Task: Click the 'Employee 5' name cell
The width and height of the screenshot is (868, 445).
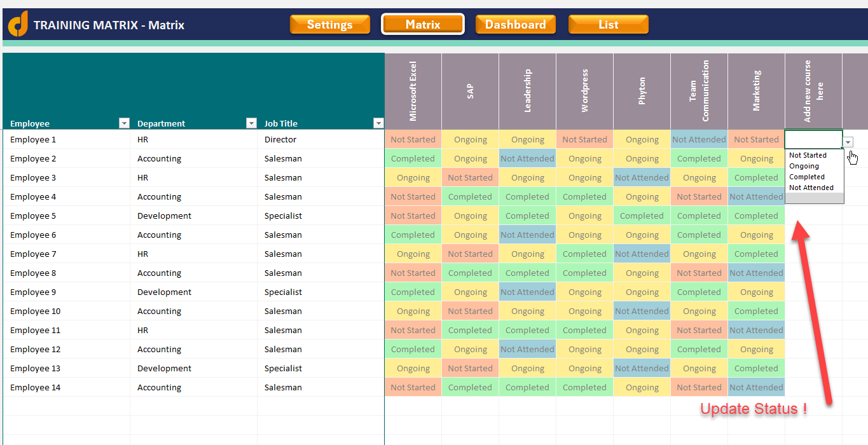Action: point(67,216)
